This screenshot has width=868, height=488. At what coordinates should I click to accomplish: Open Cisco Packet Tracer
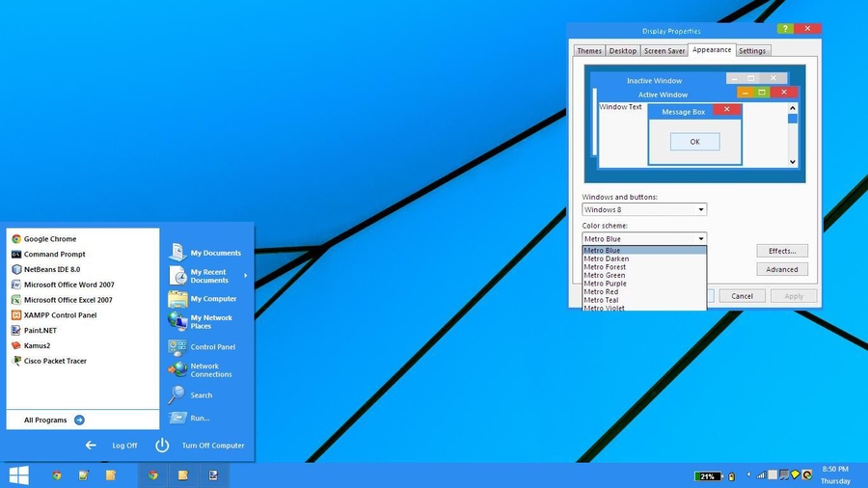click(x=54, y=361)
